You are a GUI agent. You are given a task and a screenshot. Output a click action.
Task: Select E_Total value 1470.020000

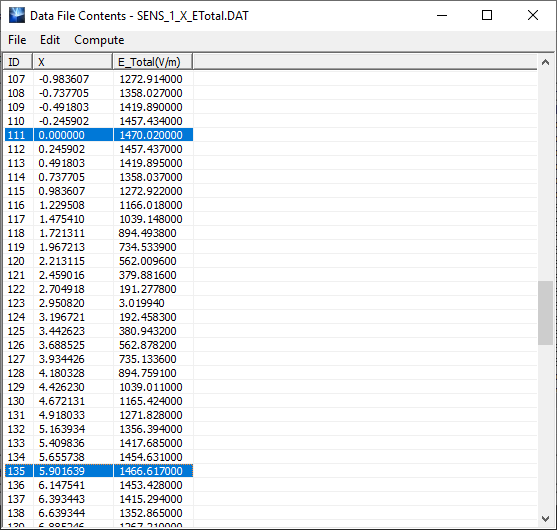pyautogui.click(x=151, y=135)
